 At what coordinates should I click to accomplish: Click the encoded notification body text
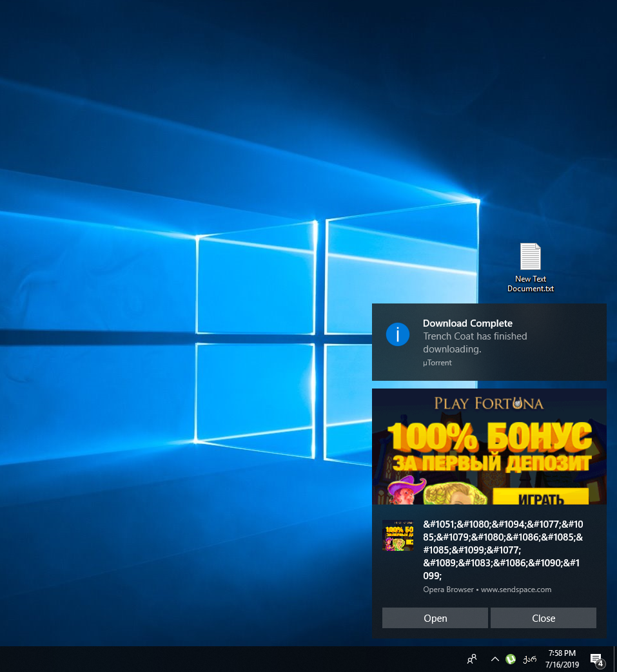(504, 550)
